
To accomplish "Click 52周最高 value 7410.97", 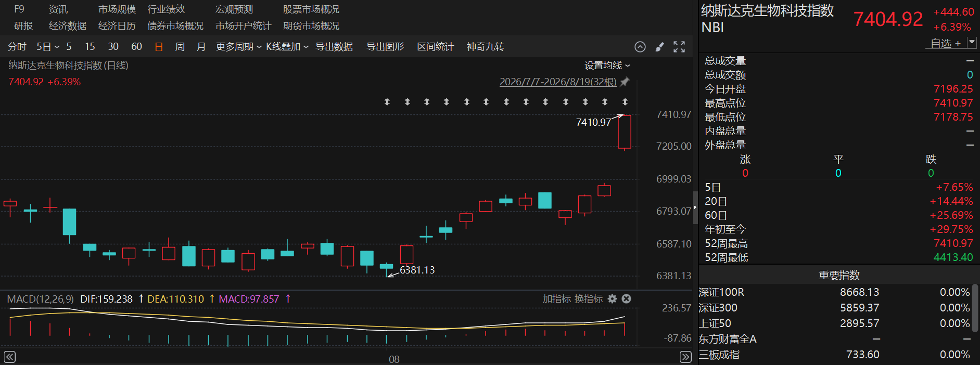I will click(x=953, y=243).
